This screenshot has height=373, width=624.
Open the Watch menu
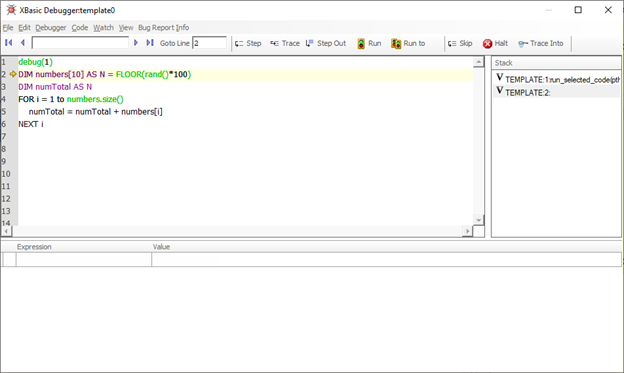click(103, 27)
